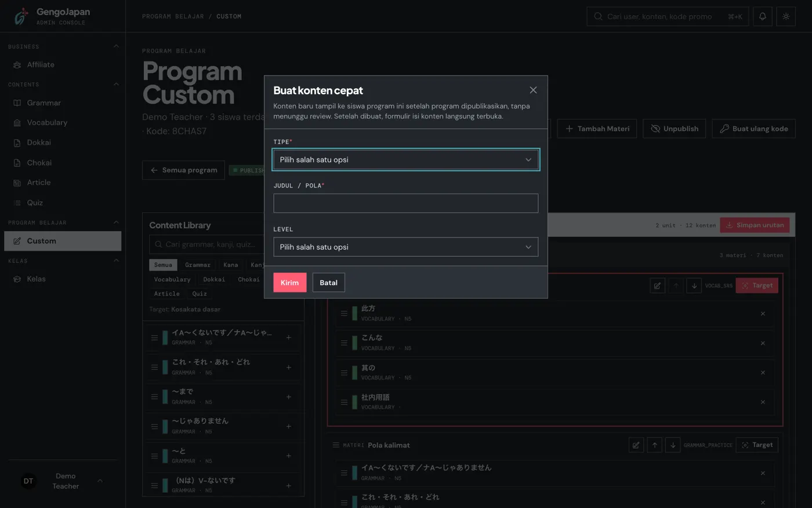Open Chokai in the sidebar
Screen dimensions: 812x508
coord(63,163)
